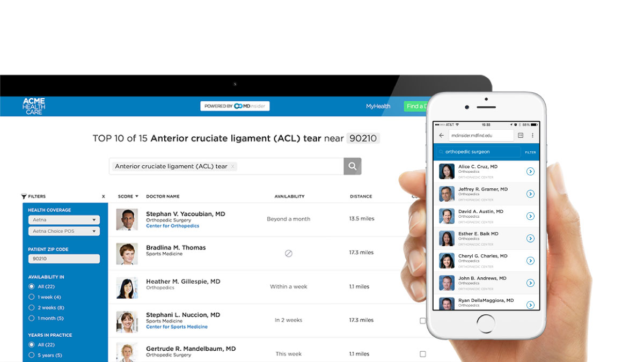Open Jeffrey R. Gramer arrow icon
The height and width of the screenshot is (362, 644).
[530, 194]
